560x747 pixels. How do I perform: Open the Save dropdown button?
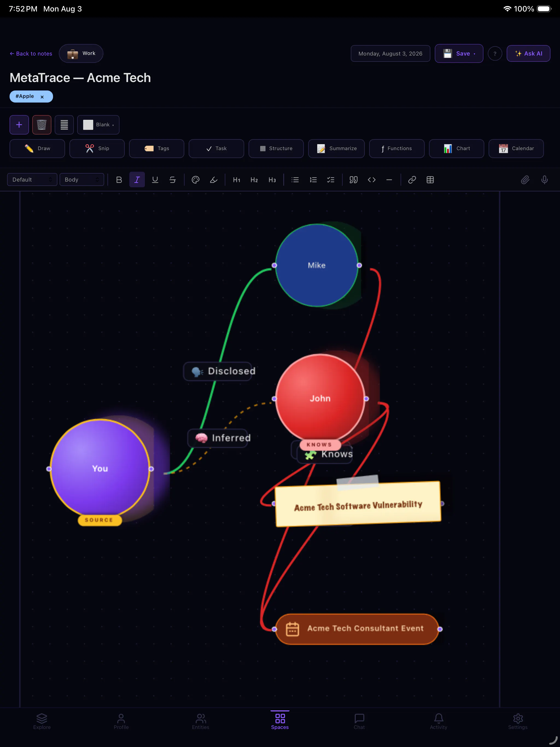click(x=459, y=53)
